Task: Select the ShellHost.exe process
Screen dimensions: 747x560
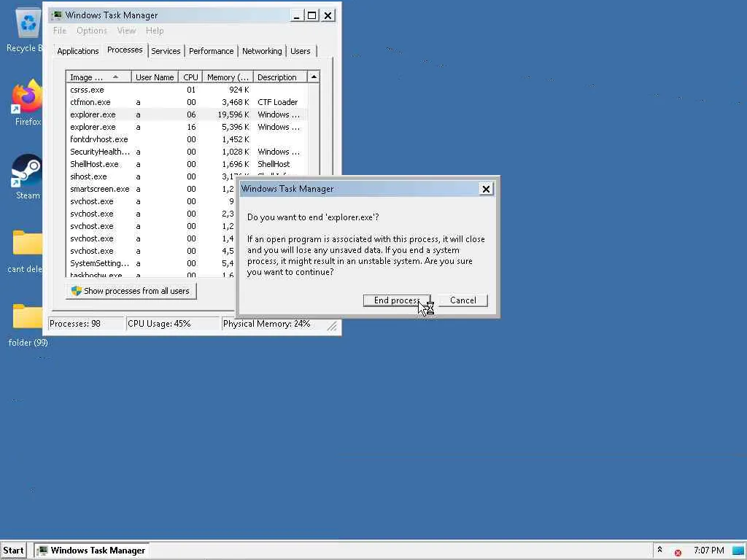Action: point(187,164)
